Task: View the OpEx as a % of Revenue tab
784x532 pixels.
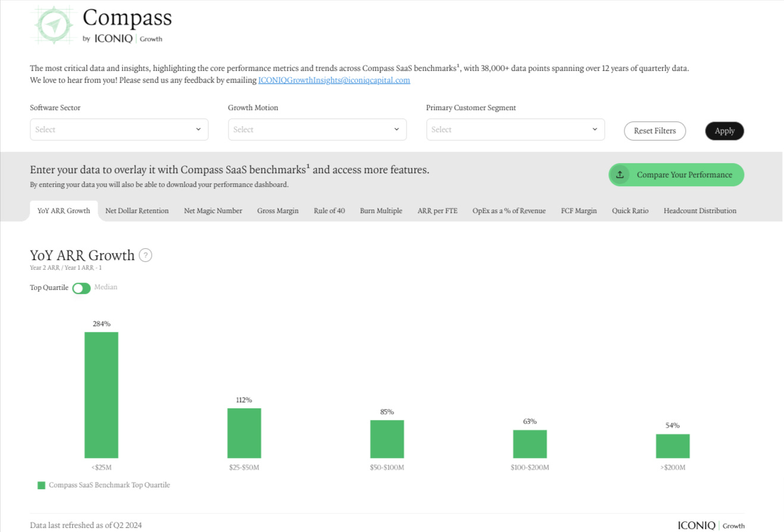Action: pos(509,211)
